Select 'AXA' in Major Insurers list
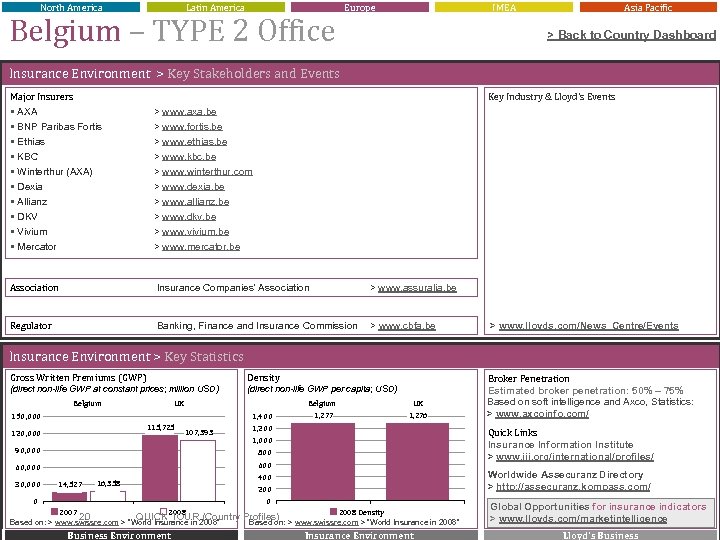 click(x=27, y=112)
